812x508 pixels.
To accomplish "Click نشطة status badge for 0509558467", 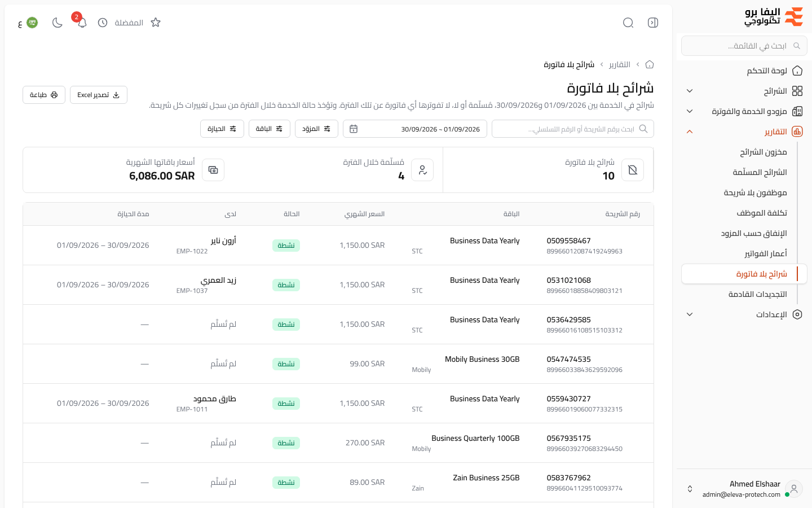I will point(286,246).
